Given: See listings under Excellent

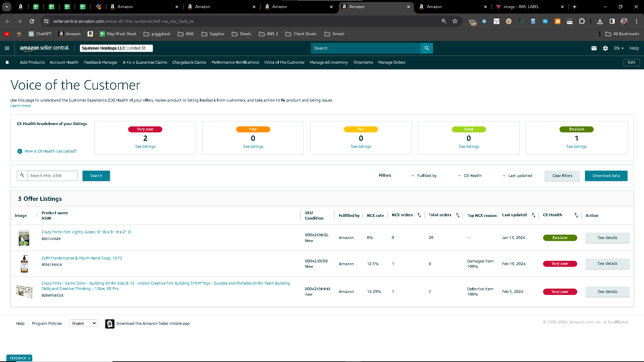Looking at the screenshot, I should 577,146.
